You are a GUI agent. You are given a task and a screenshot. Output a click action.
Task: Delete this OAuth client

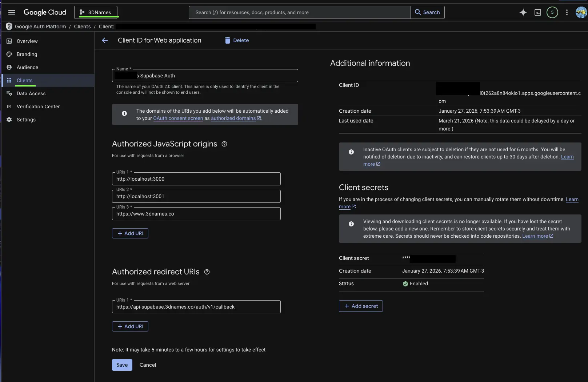(x=237, y=40)
